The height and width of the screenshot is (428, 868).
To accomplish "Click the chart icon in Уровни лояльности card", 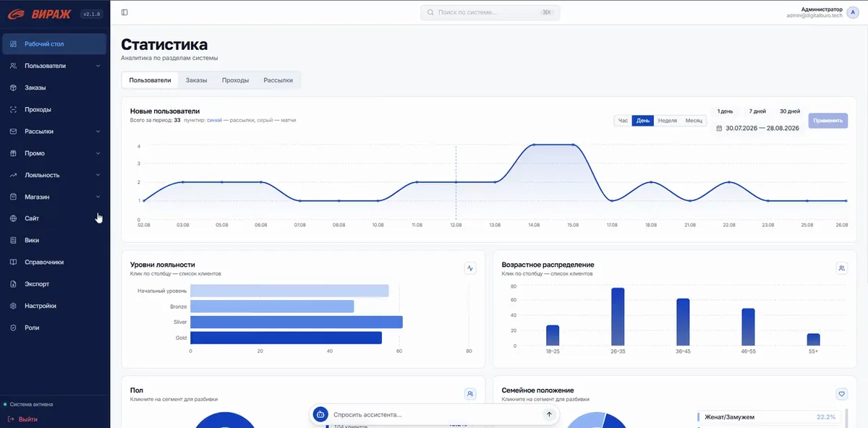I will 471,268.
